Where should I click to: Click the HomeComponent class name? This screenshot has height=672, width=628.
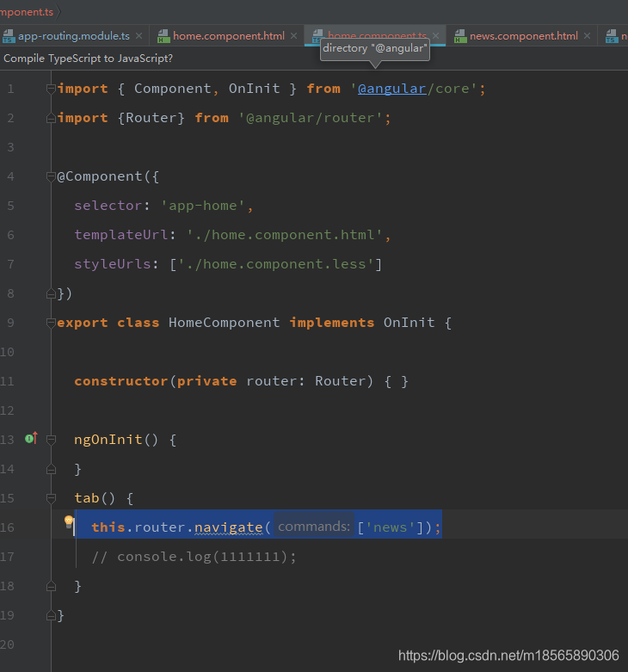(224, 323)
